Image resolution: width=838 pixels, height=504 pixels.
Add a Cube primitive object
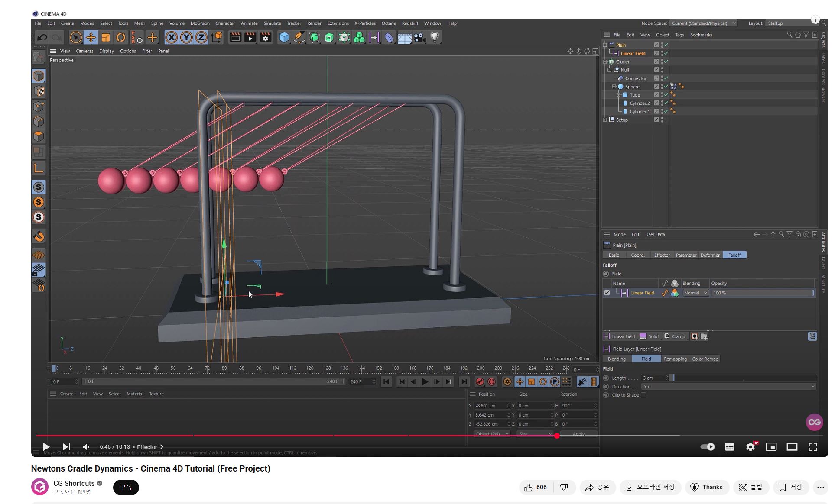pyautogui.click(x=284, y=38)
